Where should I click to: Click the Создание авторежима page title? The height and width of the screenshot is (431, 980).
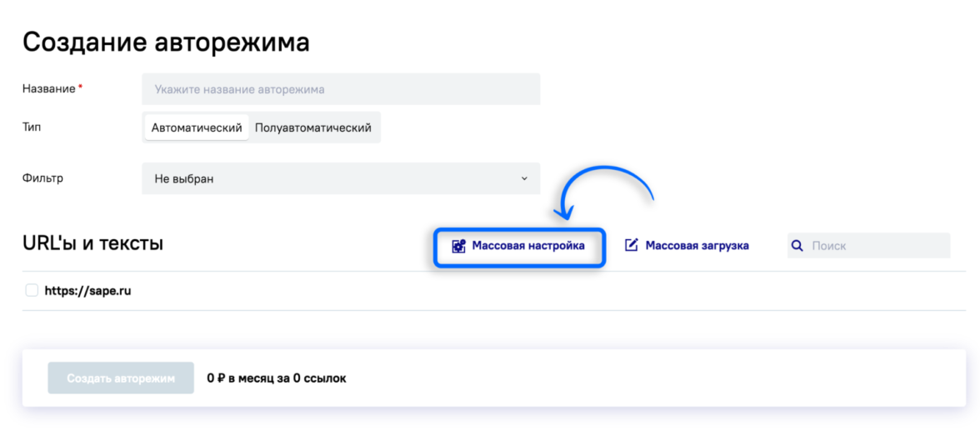coord(166,43)
